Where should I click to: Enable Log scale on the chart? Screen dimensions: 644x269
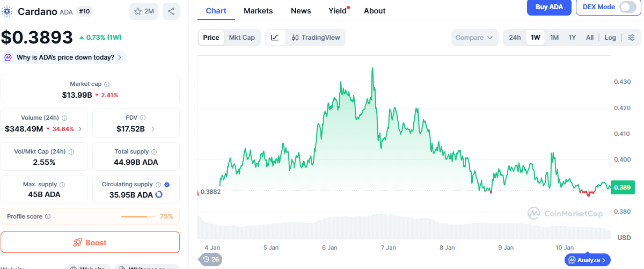point(610,38)
